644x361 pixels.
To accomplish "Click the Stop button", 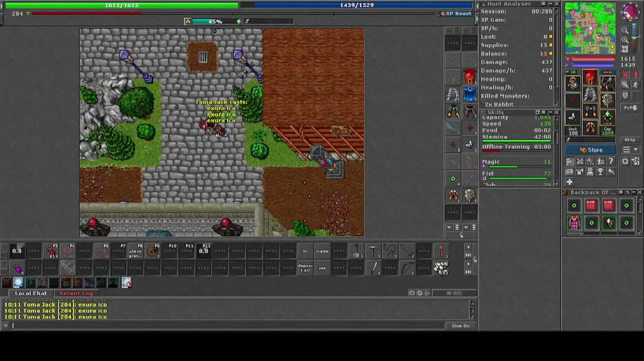I will coord(630,140).
